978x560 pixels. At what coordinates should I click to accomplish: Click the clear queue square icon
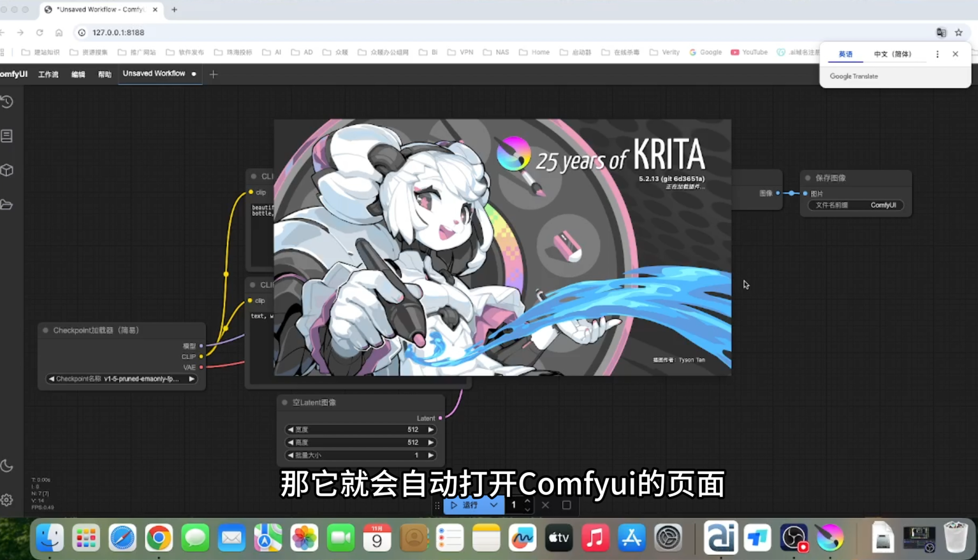[x=566, y=505]
